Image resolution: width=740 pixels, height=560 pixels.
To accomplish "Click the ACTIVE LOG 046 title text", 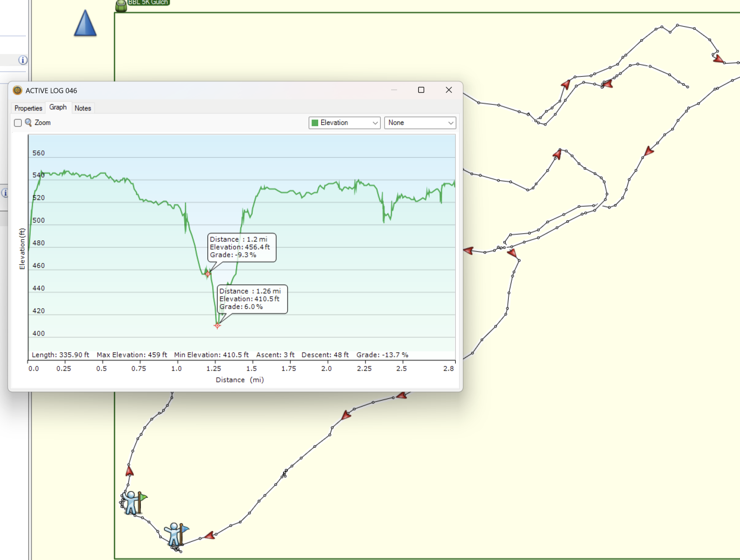I will coord(51,91).
